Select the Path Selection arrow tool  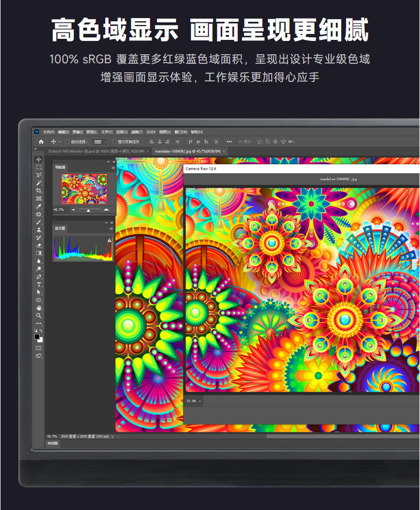[39, 292]
